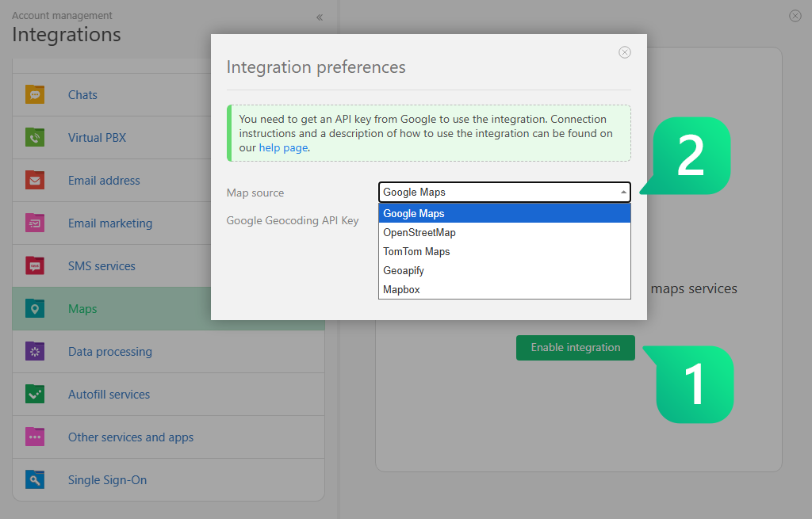Choose Geoapify as map source
This screenshot has height=519, width=812.
pyautogui.click(x=504, y=271)
